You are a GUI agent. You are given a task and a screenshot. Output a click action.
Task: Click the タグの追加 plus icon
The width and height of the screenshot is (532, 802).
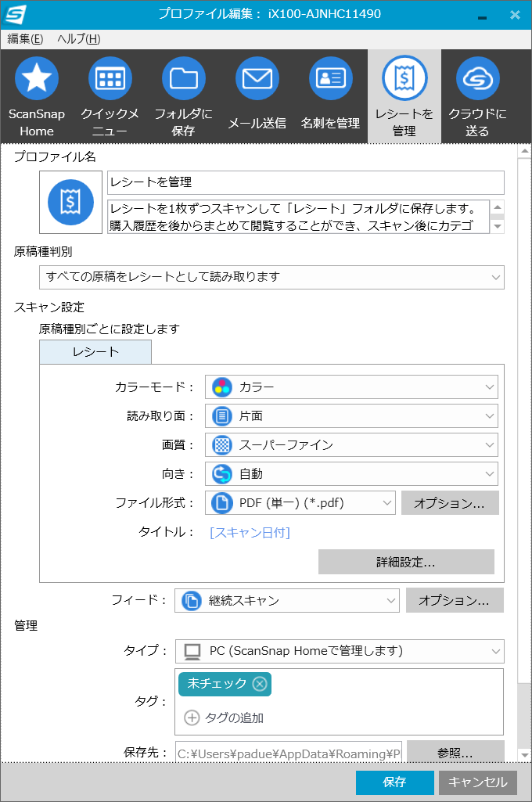192,717
